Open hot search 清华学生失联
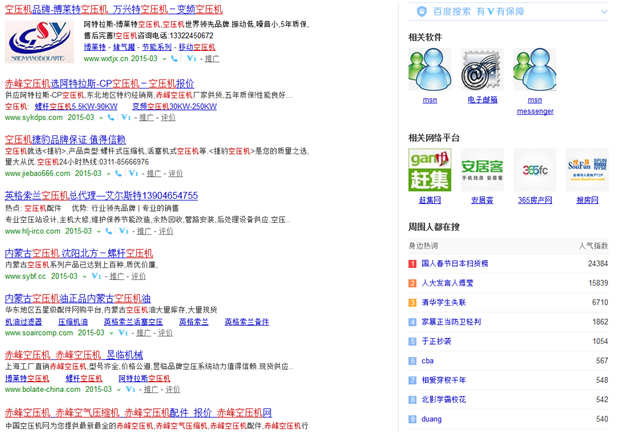The width and height of the screenshot is (629, 434). 444,302
